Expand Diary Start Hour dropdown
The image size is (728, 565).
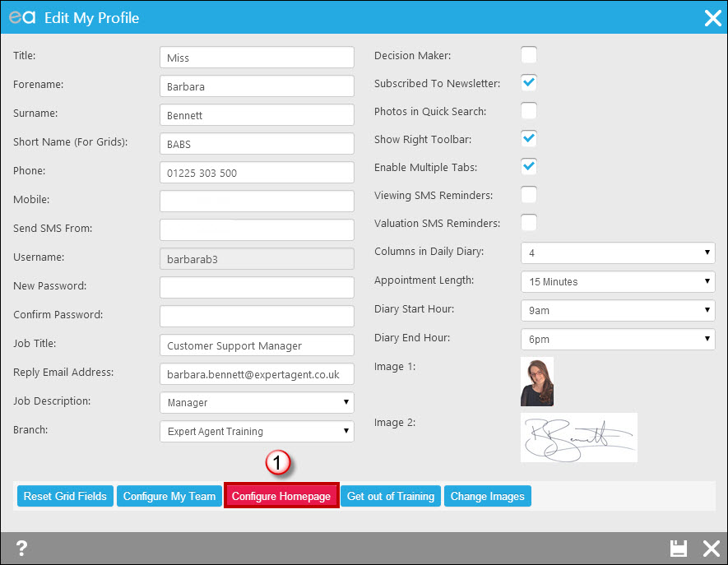pos(618,310)
